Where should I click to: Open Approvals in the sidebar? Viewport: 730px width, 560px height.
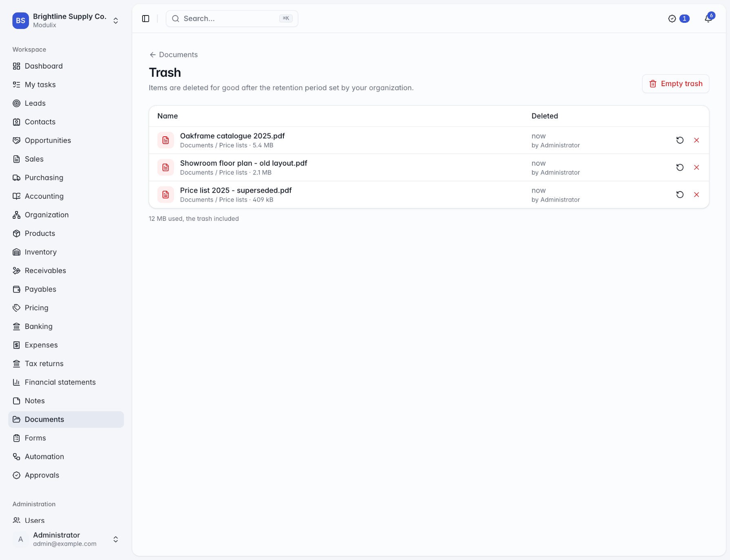click(66, 475)
